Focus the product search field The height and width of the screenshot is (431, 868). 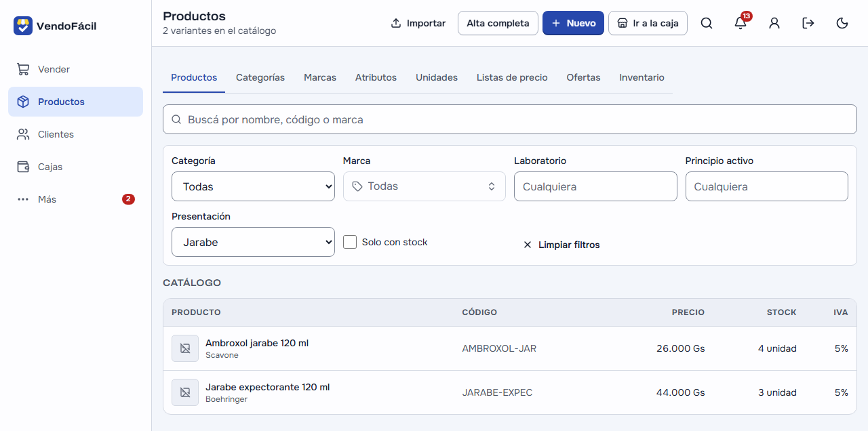point(510,119)
